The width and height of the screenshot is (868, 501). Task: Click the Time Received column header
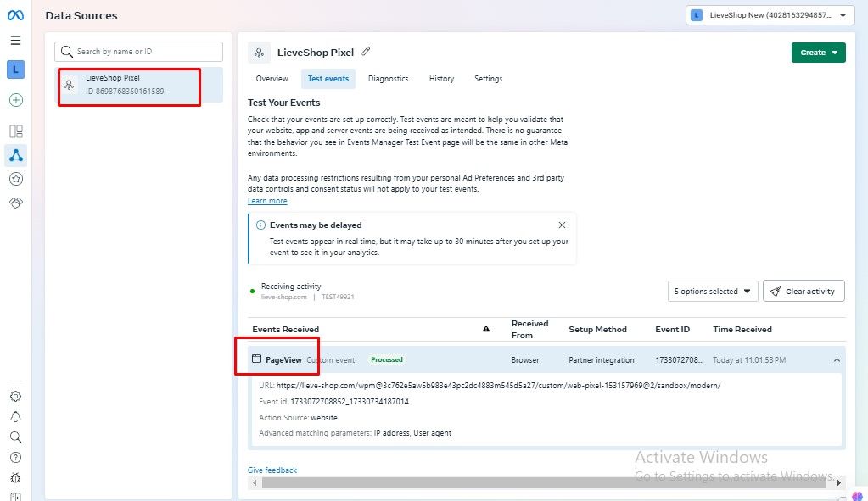[742, 329]
